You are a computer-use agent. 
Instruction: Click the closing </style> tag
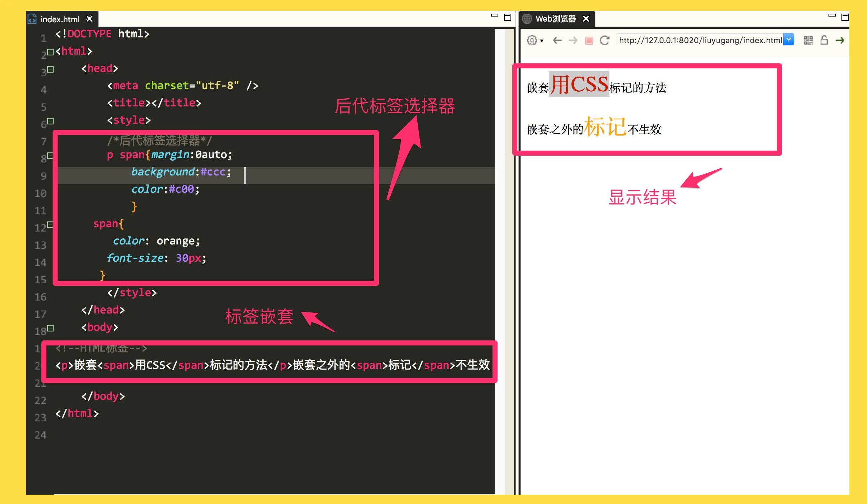click(132, 293)
